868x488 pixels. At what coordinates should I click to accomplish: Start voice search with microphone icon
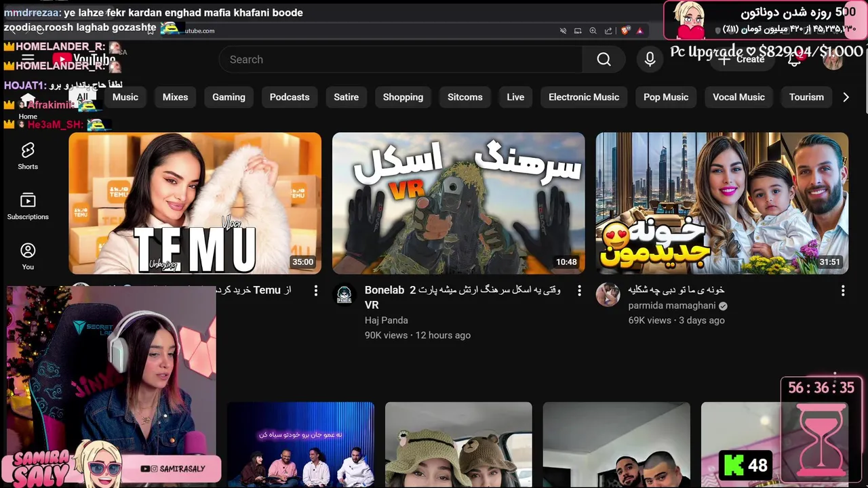(650, 60)
